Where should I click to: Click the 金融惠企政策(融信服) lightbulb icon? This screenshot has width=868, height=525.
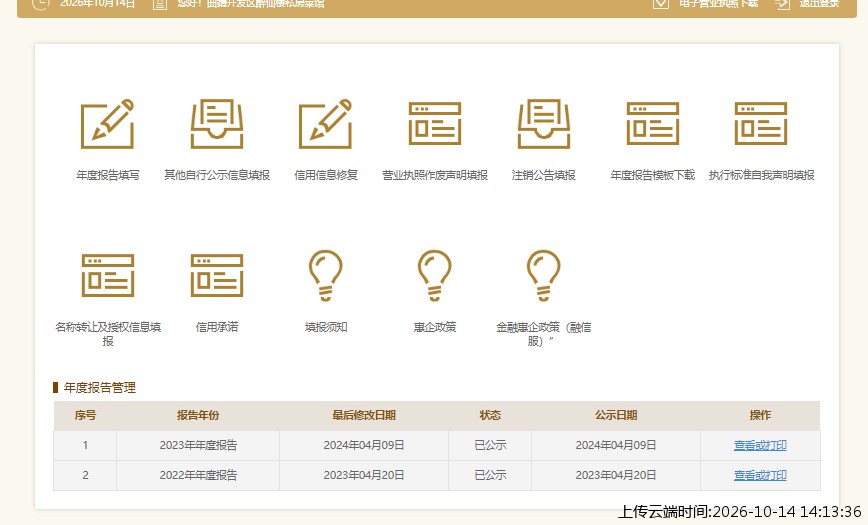coord(544,275)
